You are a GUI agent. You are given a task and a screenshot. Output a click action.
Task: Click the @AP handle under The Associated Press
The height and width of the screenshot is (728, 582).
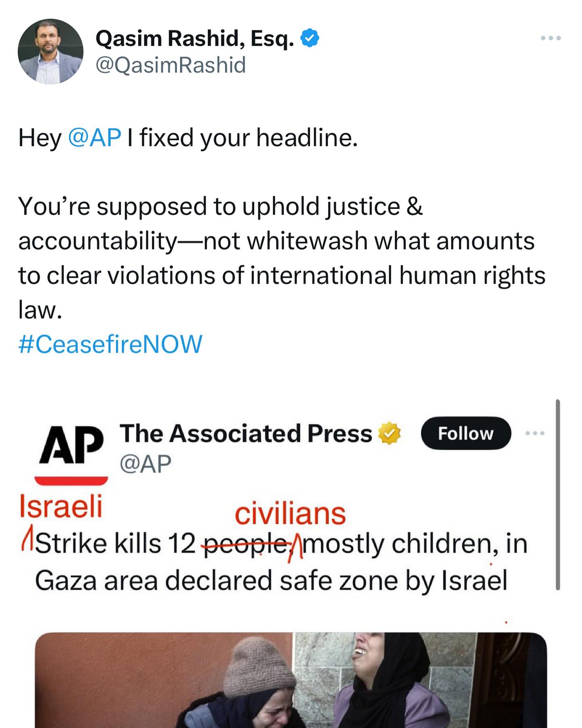coord(145,463)
